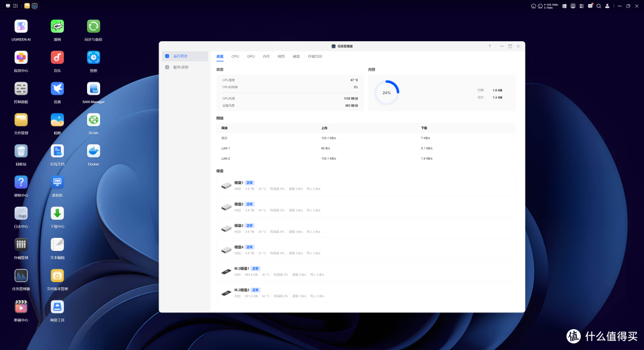Click the help question mark in task manager
Screen dimensions: 644x350
[490, 47]
